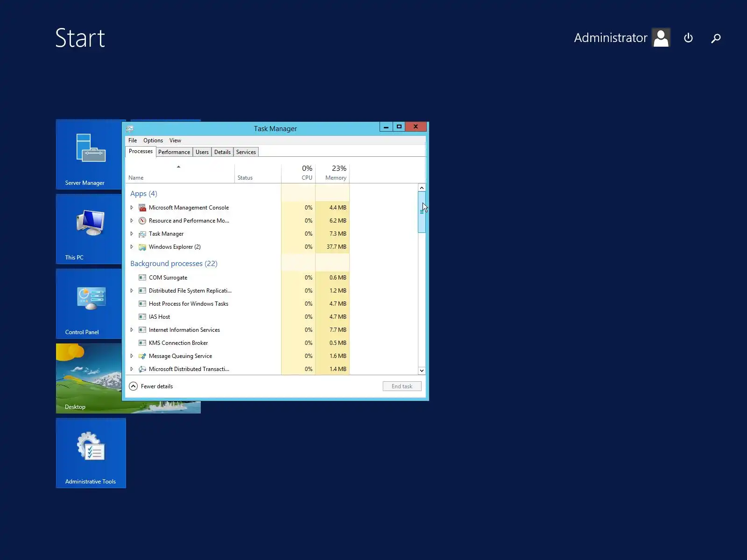Click the Distributed File System Replication icon
747x560 pixels.
tap(142, 291)
